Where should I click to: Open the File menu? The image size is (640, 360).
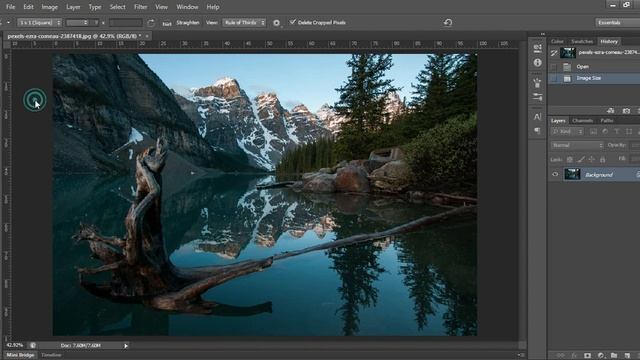click(x=10, y=7)
